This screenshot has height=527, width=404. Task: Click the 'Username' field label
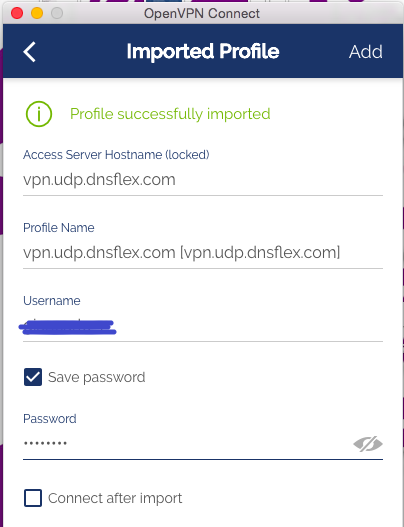click(x=52, y=300)
